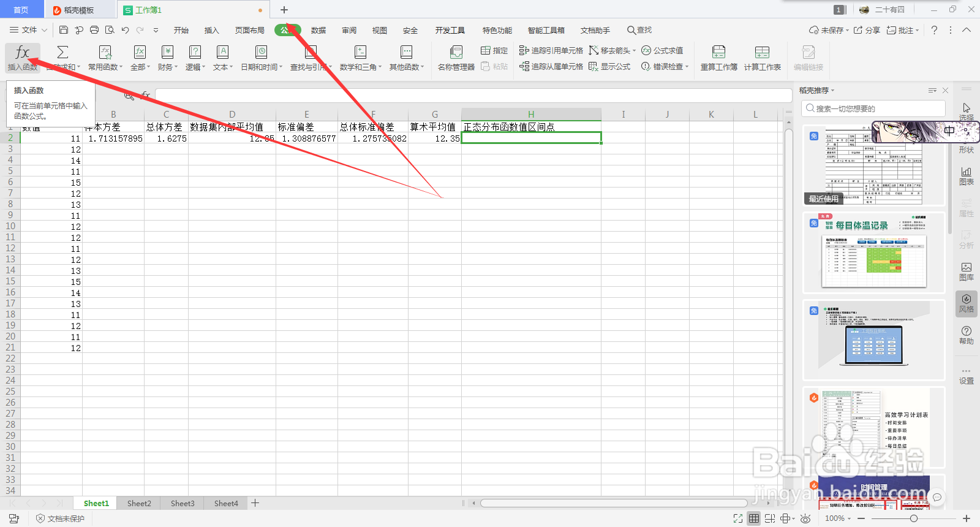Screen dimensions: 980x527
Task: Open 图表 chart tool in right sidebar
Action: (967, 176)
